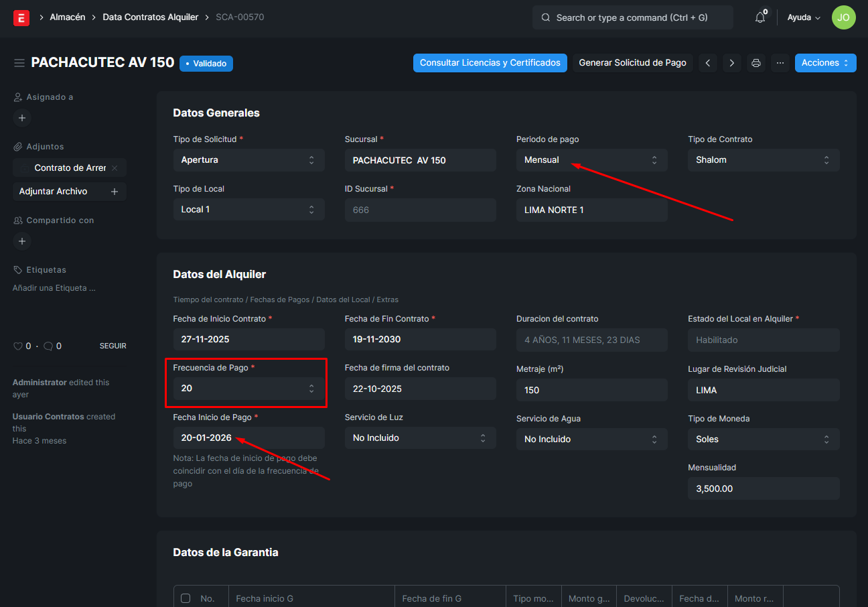Open the Acciones dropdown button

click(x=825, y=63)
